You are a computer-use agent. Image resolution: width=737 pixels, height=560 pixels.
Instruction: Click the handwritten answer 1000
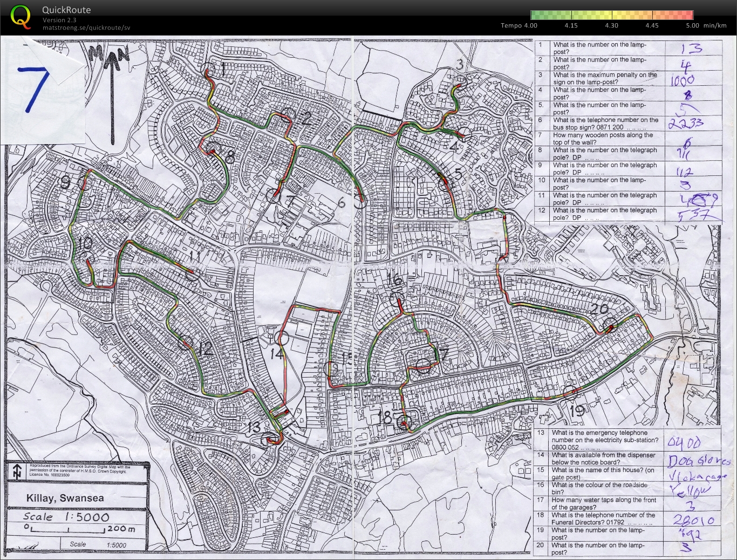[683, 81]
